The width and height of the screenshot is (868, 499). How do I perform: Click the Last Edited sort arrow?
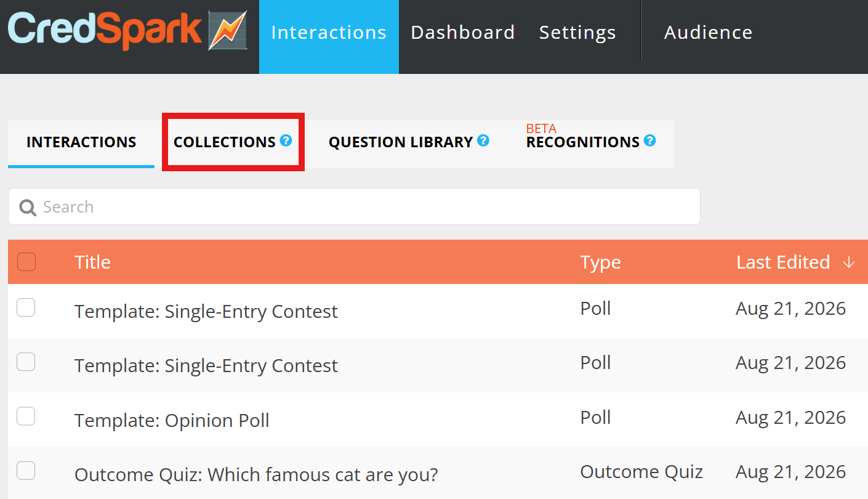coord(849,262)
